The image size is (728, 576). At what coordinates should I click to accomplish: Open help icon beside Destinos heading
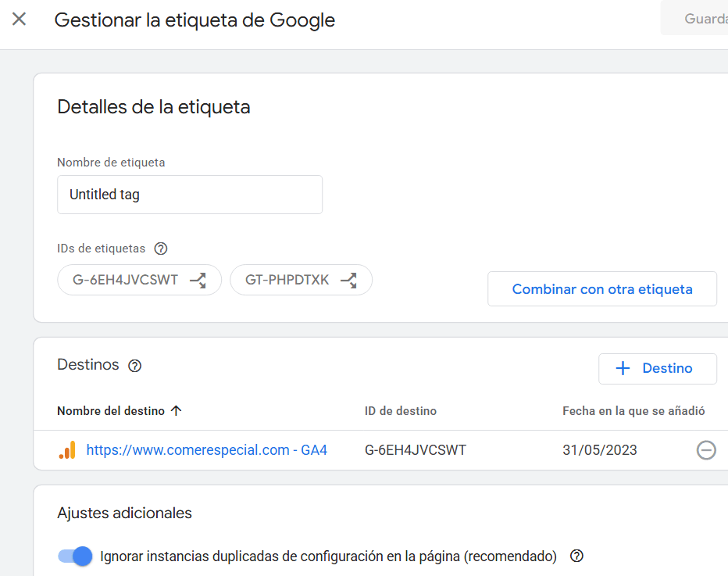click(134, 366)
